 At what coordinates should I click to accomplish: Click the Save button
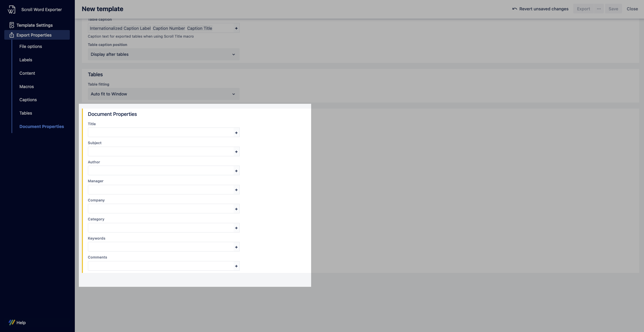pos(613,9)
